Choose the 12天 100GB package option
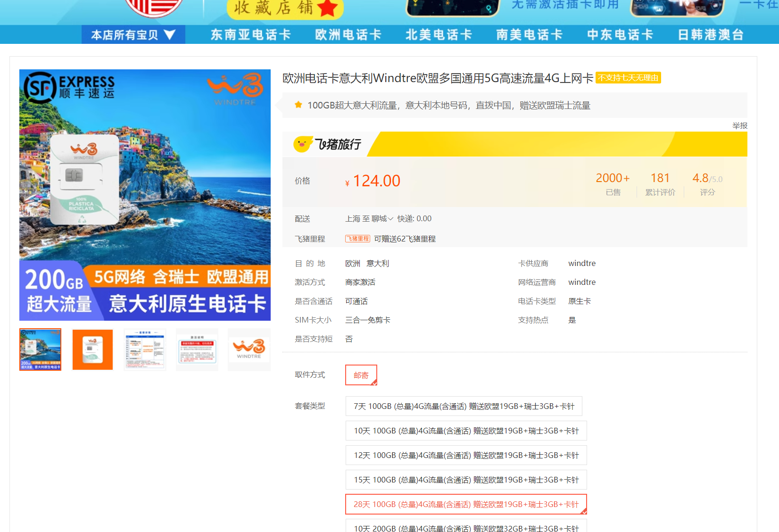Image resolution: width=779 pixels, height=532 pixels. click(466, 455)
